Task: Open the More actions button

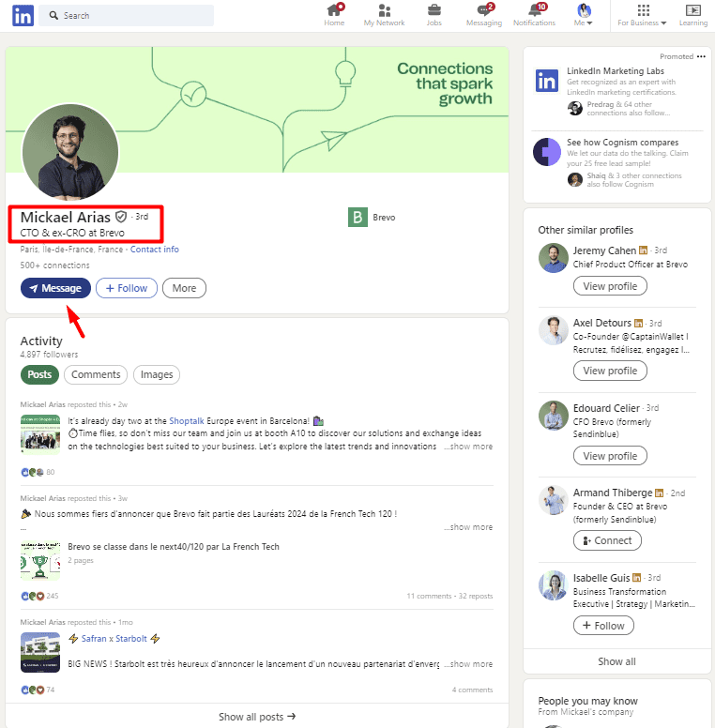Action: [x=184, y=288]
